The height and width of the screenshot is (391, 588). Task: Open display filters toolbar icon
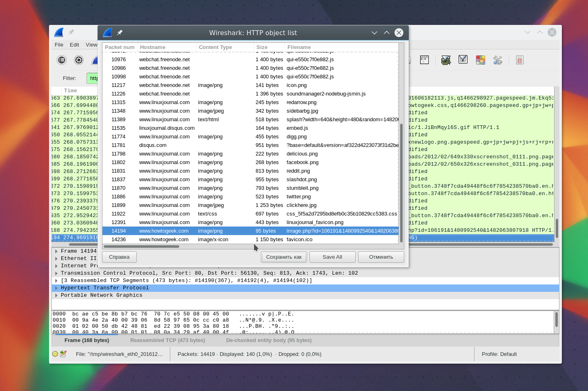[x=463, y=60]
